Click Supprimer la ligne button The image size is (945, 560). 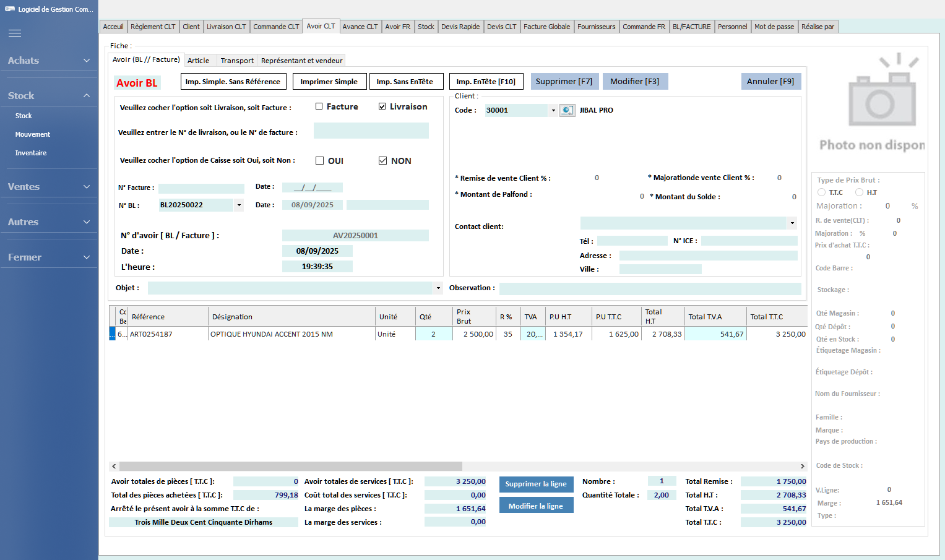point(536,484)
